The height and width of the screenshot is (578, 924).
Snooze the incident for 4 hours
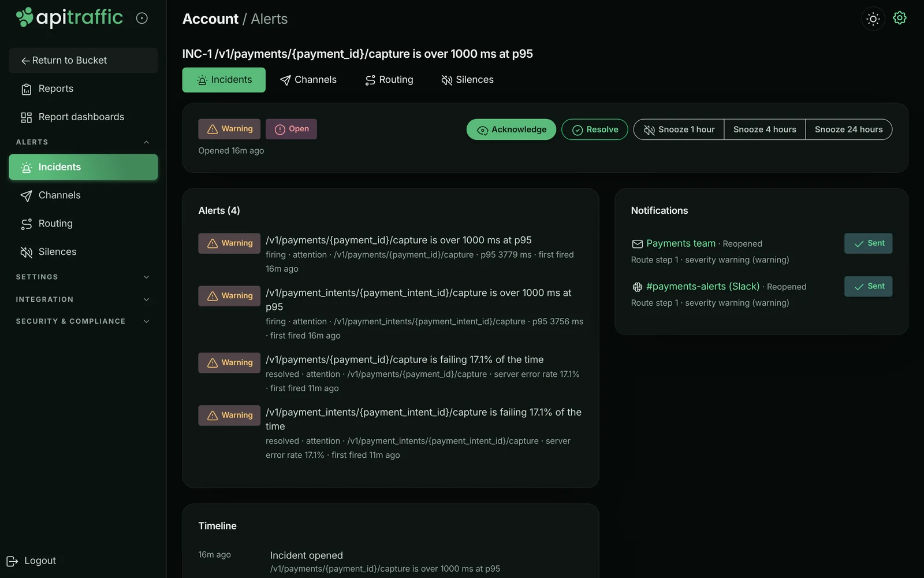[765, 129]
